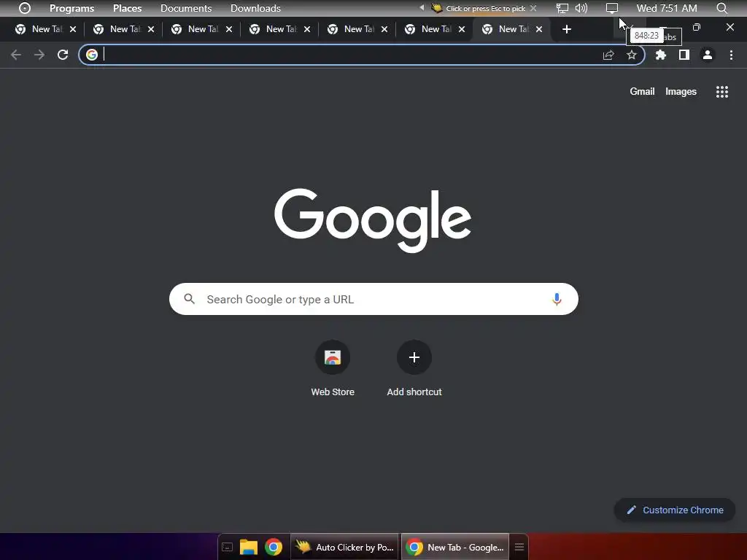
Task: Start voice search with the microphone
Action: coord(557,299)
